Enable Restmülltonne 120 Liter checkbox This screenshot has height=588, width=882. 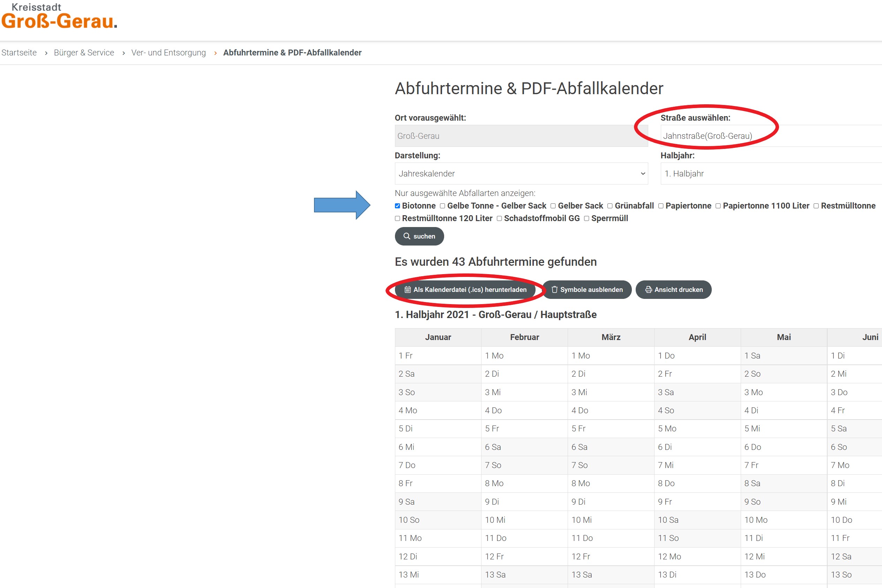397,219
